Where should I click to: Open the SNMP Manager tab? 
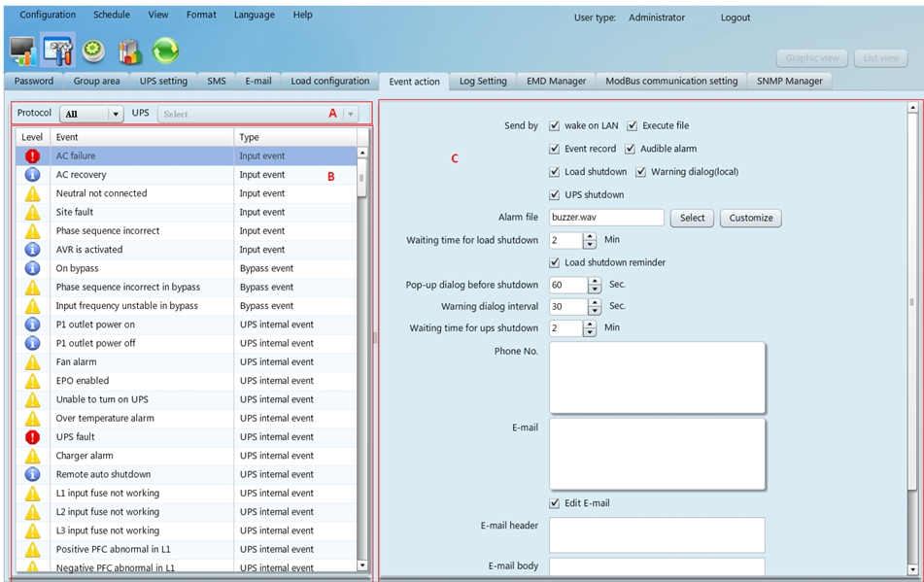(789, 81)
